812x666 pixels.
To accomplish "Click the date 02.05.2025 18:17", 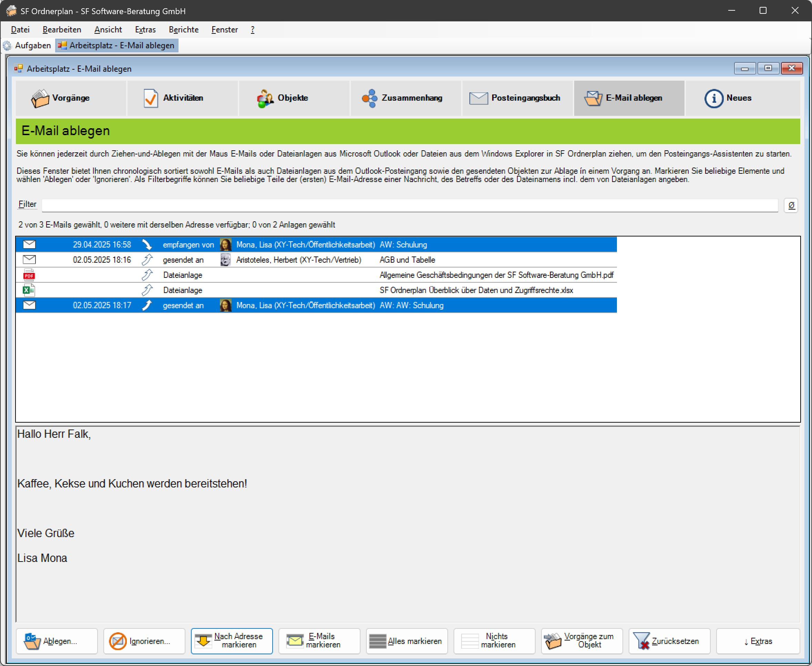I will click(x=102, y=305).
